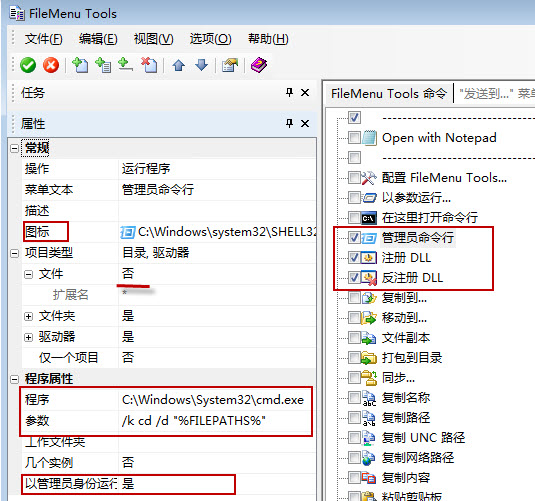Click the folder toolbar icon left of the Help book

coord(230,65)
